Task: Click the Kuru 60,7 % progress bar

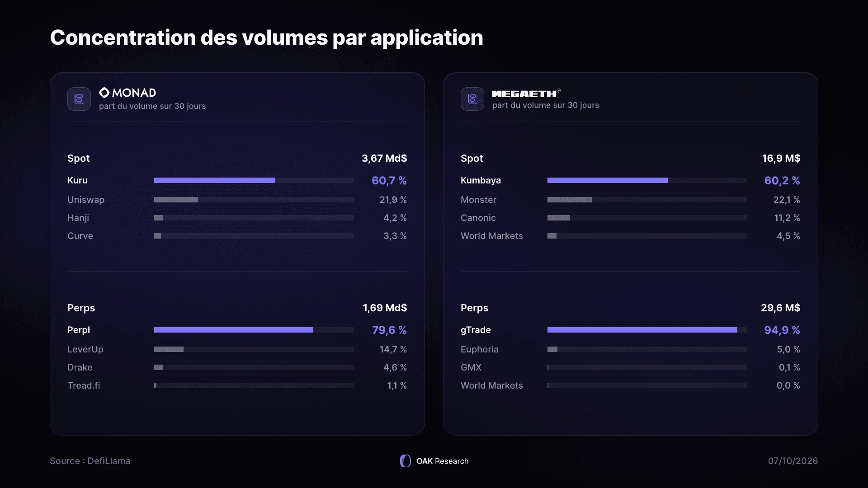Action: (x=254, y=180)
